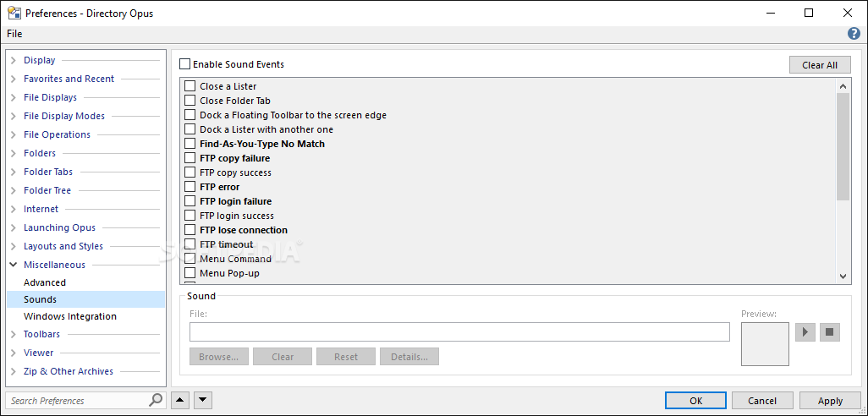Select the Windows Integration page

pyautogui.click(x=69, y=316)
